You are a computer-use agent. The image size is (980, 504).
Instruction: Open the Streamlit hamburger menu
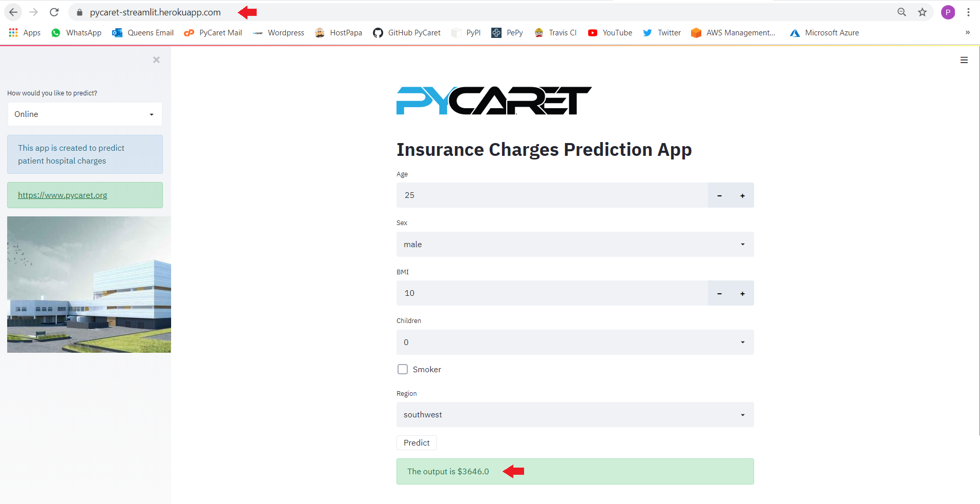[964, 60]
